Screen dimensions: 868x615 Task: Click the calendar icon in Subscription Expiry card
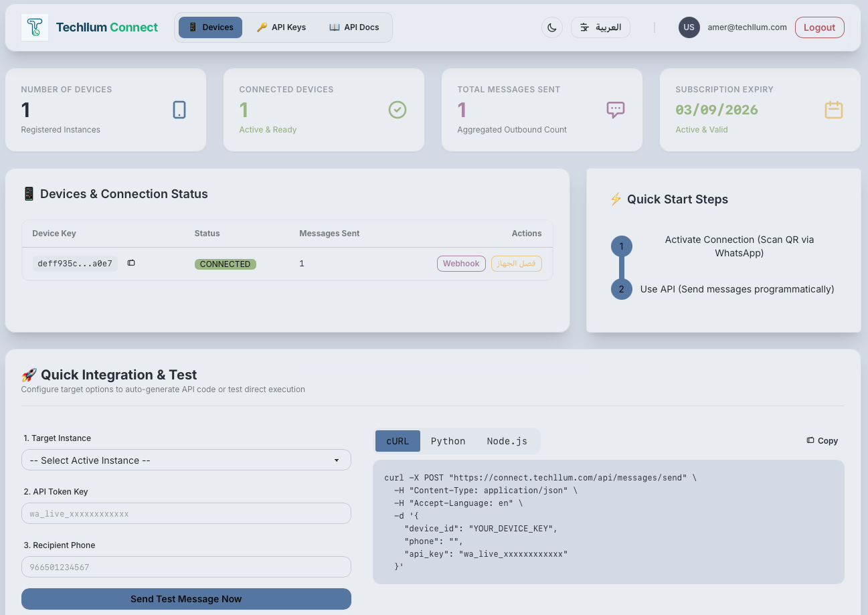834,110
